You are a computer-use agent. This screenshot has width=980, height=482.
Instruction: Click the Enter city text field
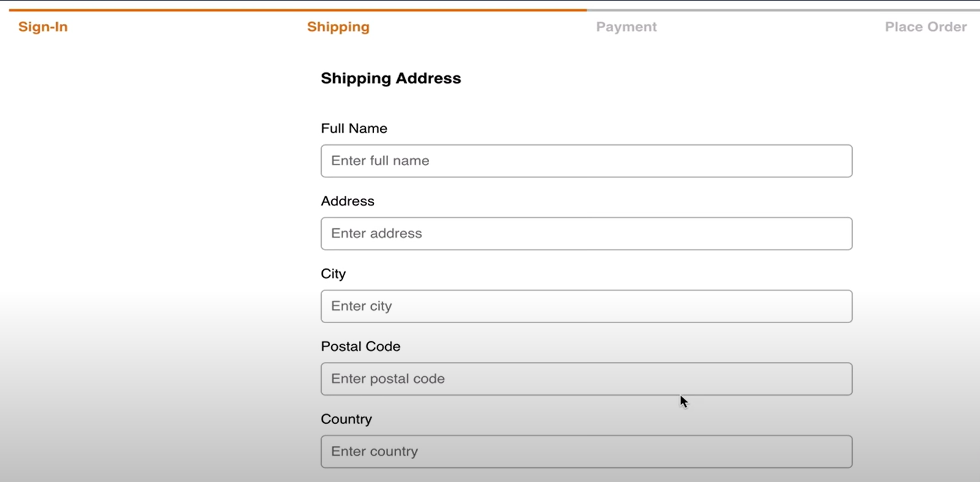click(x=586, y=306)
